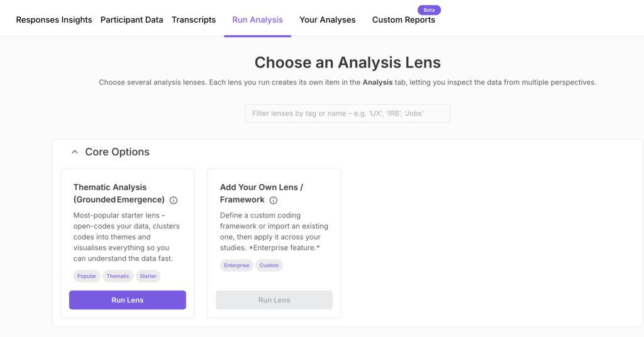Select the Popular tag chip
Screen dimensions: 644x337
point(87,276)
